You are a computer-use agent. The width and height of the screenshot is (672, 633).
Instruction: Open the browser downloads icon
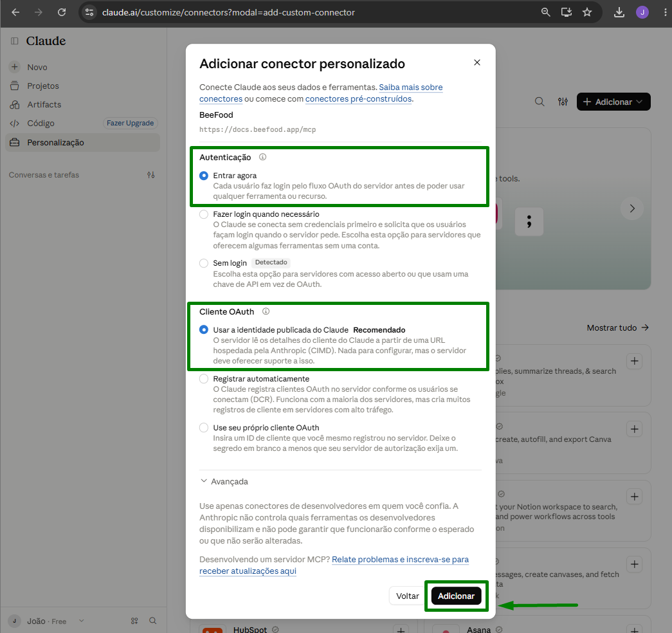click(619, 12)
